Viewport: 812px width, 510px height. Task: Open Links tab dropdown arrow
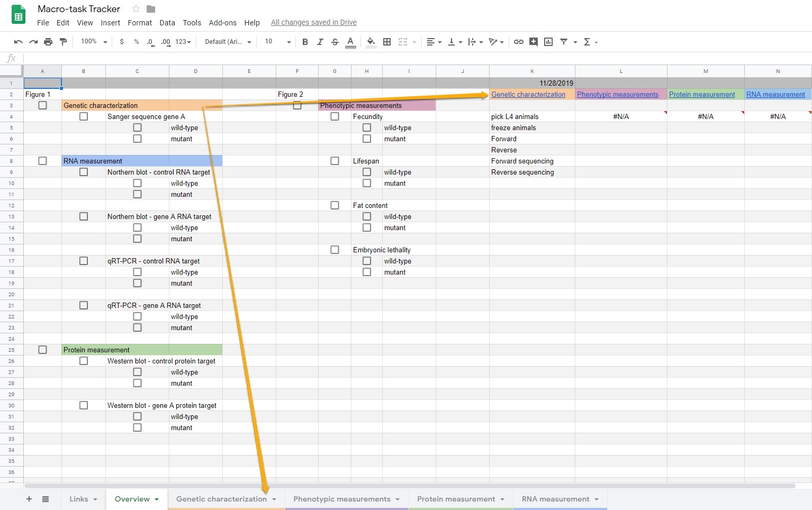point(95,499)
